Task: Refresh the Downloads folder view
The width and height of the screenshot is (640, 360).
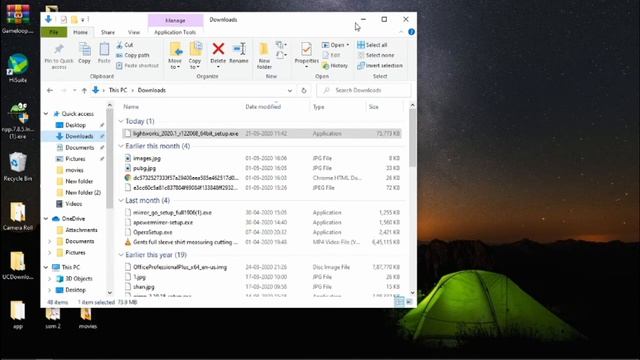Action: (304, 90)
